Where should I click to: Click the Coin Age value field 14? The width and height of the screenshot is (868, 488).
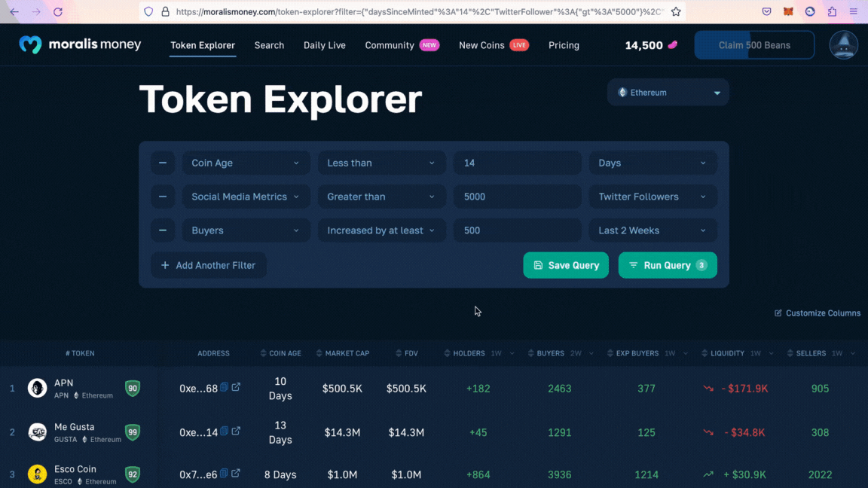pos(517,163)
